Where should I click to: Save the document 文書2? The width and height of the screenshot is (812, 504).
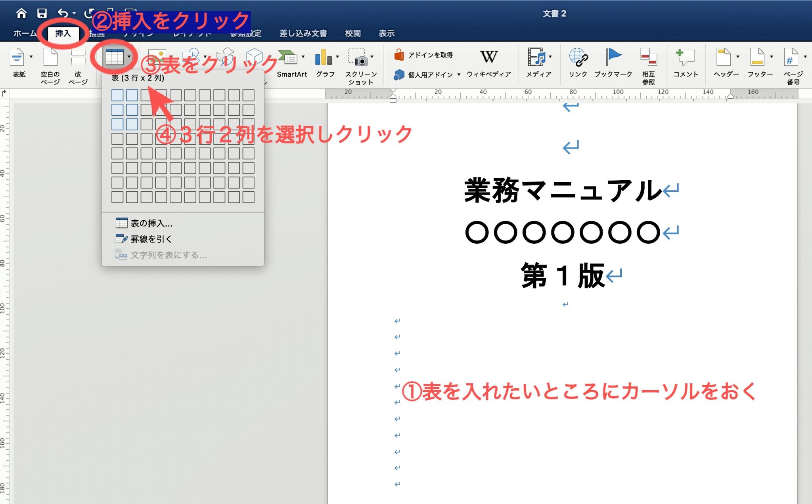(41, 12)
